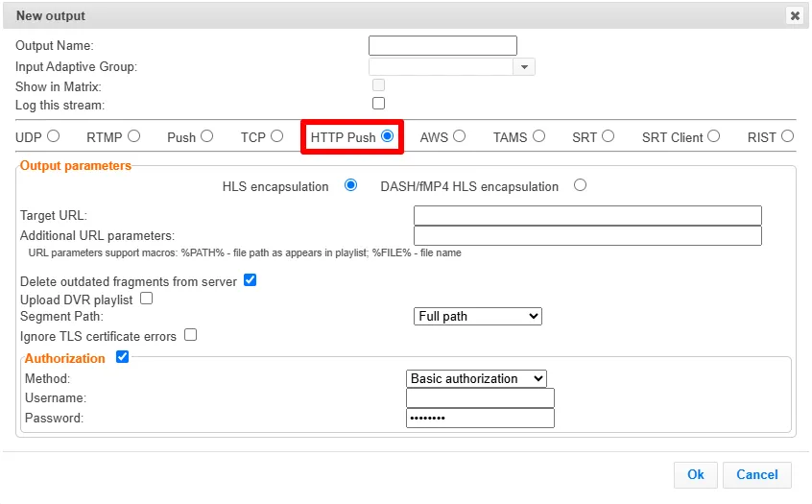Select the RIST output type
This screenshot has width=812, height=504.
[x=788, y=136]
